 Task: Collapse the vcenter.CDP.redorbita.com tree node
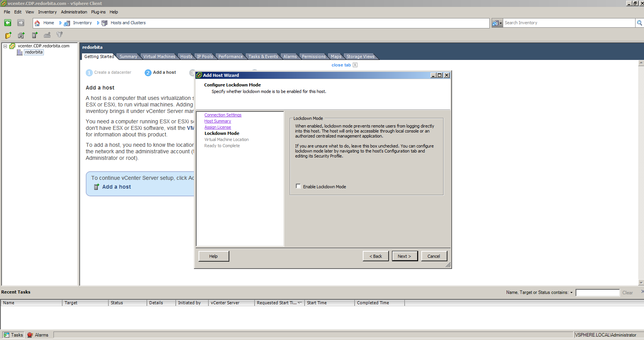(x=5, y=46)
